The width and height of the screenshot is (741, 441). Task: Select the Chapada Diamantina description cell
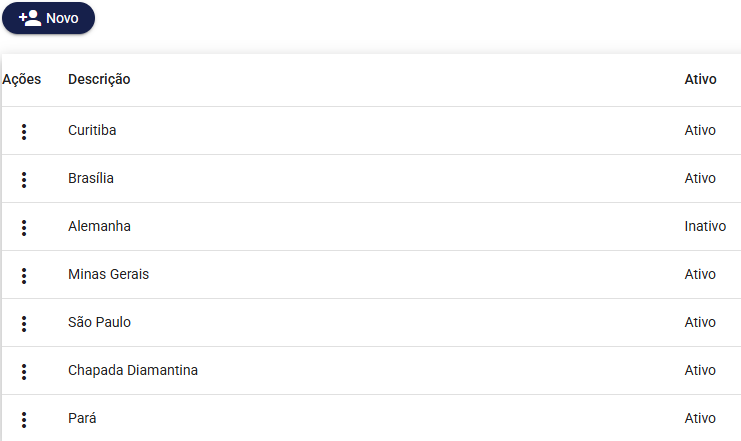133,371
